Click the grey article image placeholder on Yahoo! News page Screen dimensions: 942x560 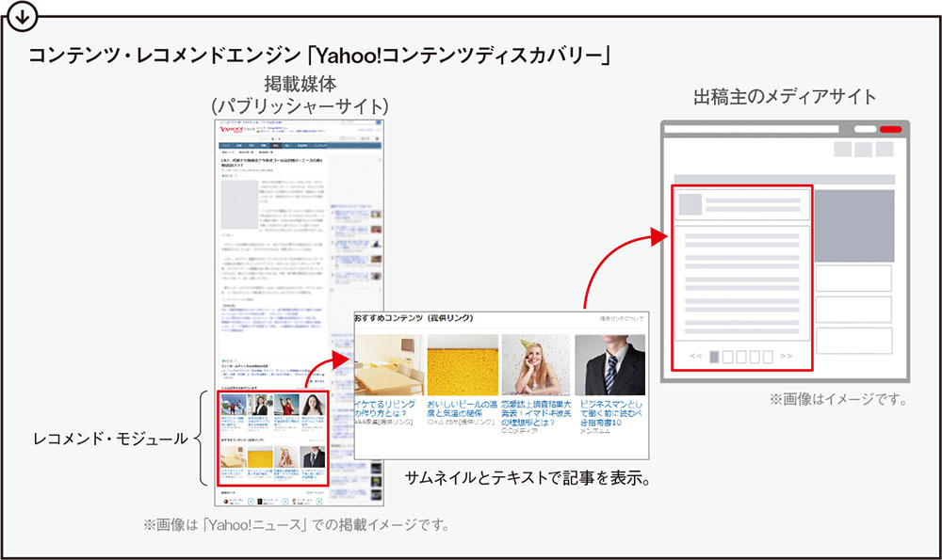pos(239,204)
